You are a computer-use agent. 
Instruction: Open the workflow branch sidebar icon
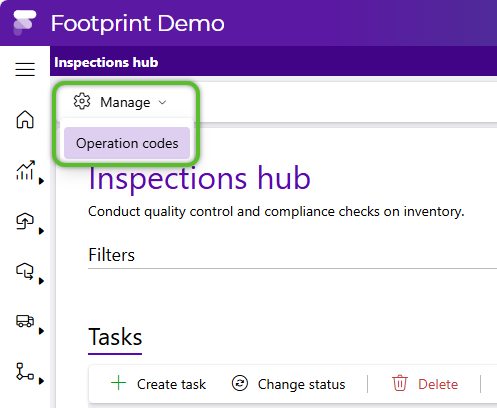pyautogui.click(x=25, y=371)
